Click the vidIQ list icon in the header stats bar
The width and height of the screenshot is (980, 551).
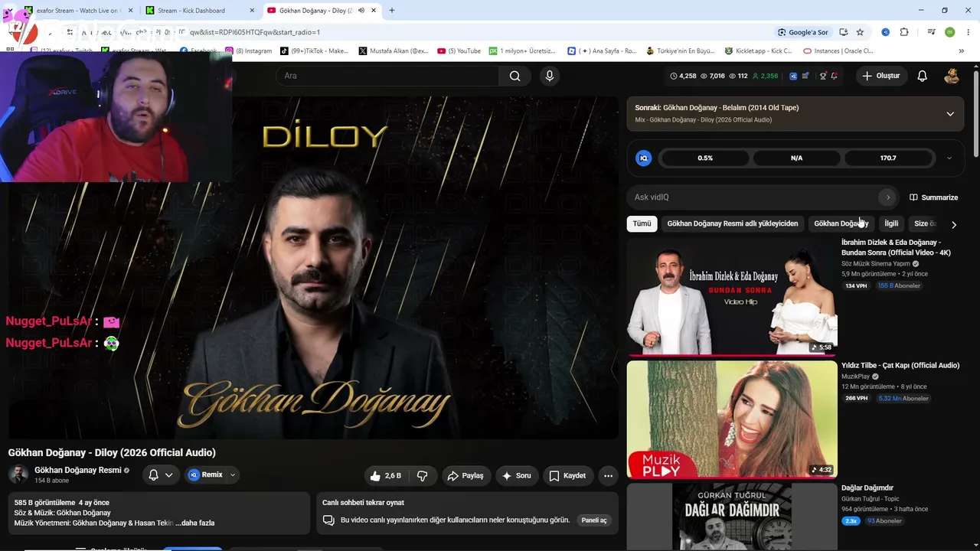805,76
